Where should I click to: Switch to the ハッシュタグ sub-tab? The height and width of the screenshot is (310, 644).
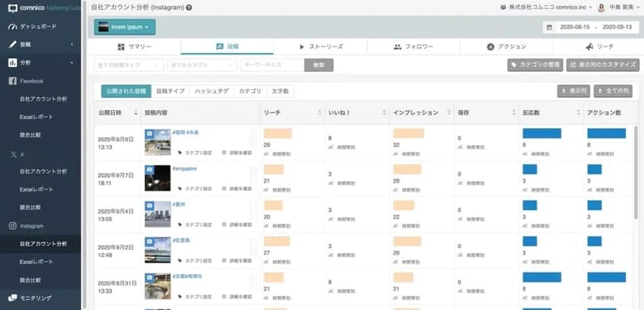(211, 91)
